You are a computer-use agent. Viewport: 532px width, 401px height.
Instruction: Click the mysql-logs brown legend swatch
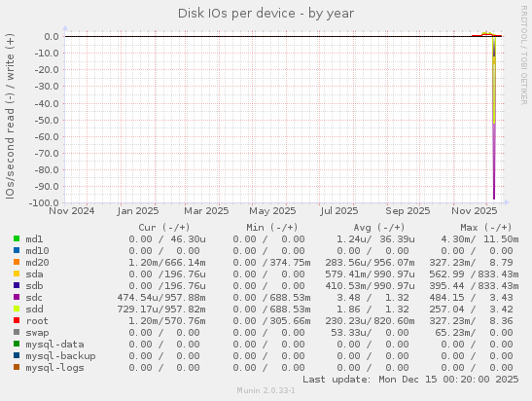[x=17, y=367]
